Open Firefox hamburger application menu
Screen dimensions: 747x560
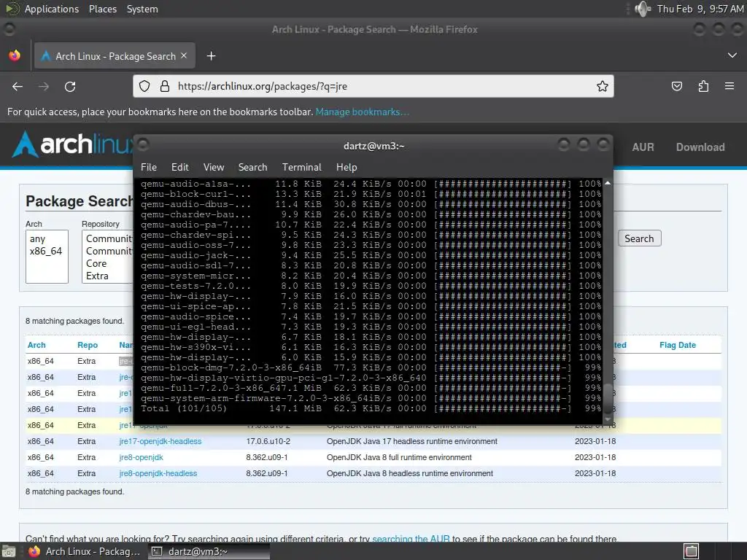729,86
